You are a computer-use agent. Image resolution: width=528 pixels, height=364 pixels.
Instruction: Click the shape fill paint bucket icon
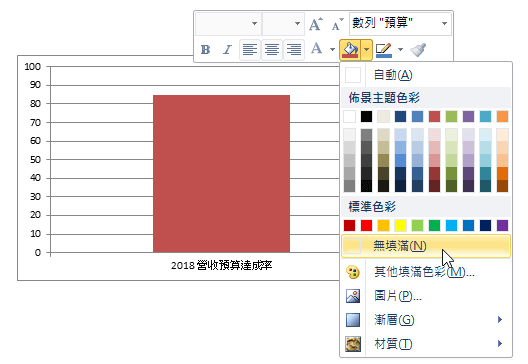tap(350, 50)
